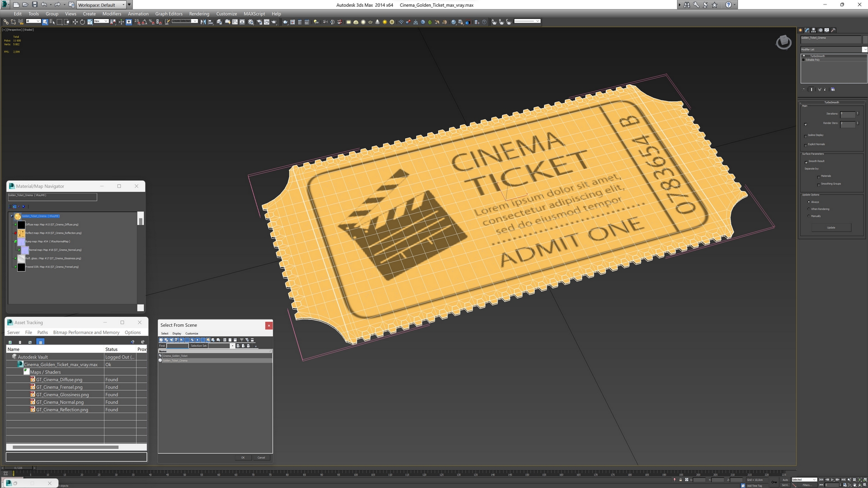Click OK in Select From Scene dialog
The image size is (868, 488).
coord(243,458)
